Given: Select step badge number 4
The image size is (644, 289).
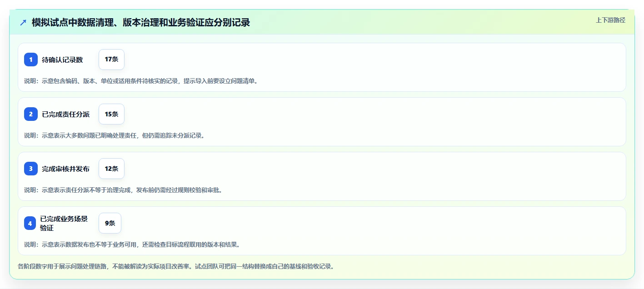Looking at the screenshot, I should click(x=30, y=223).
